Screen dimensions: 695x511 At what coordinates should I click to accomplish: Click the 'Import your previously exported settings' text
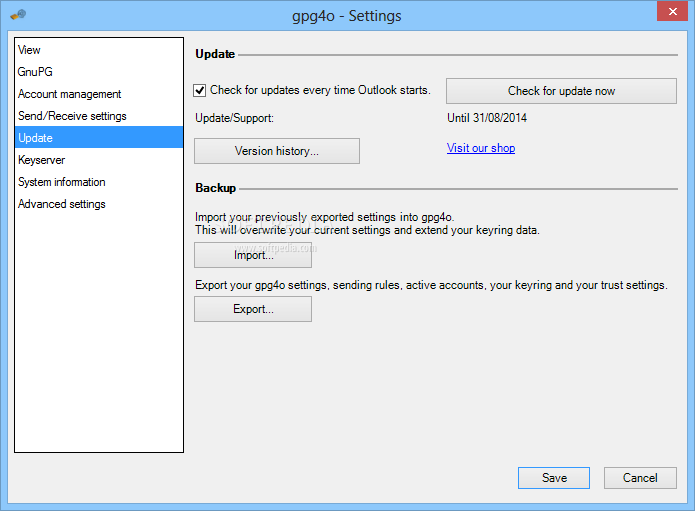(324, 217)
